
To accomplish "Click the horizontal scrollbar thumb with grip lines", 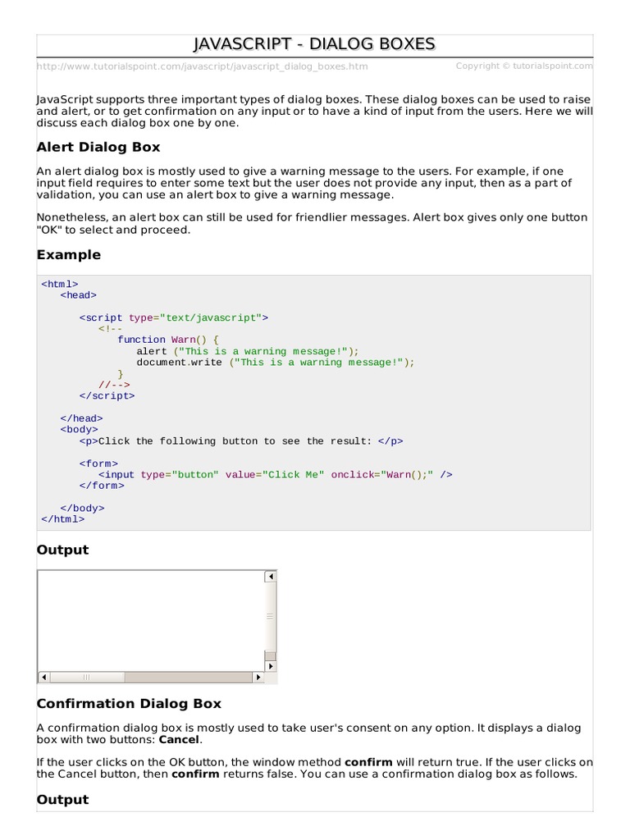I will click(87, 677).
